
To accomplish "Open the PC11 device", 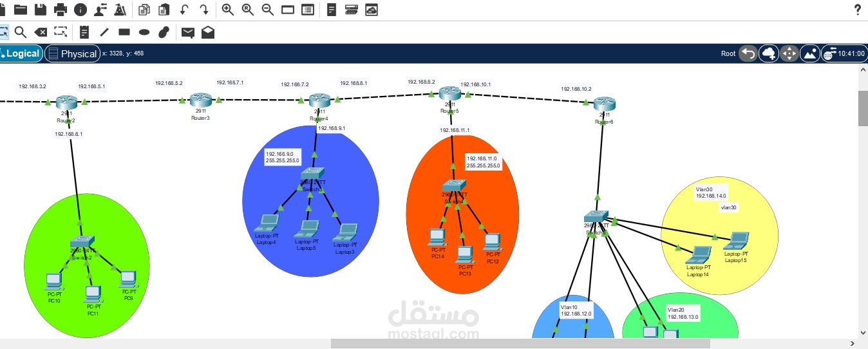I will point(93,295).
